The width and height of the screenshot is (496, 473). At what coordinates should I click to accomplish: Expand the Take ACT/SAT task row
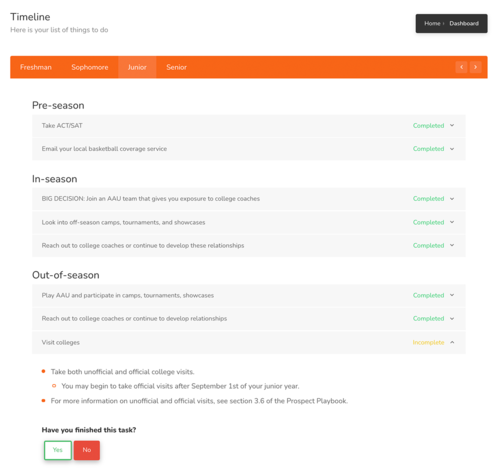tap(249, 126)
